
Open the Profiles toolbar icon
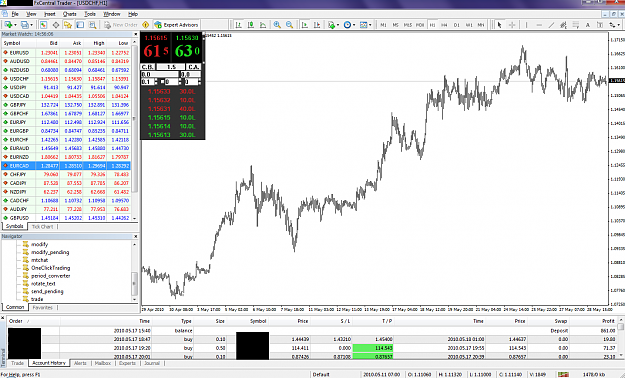pos(24,25)
